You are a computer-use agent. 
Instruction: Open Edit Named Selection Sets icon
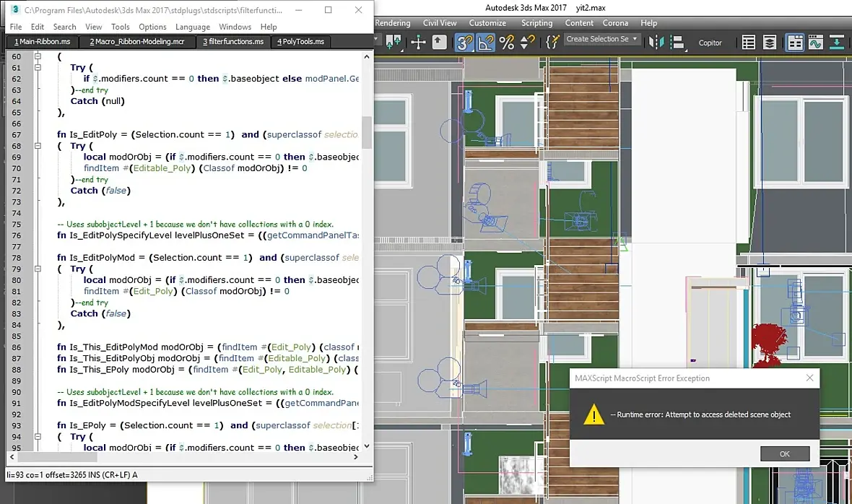tap(553, 43)
